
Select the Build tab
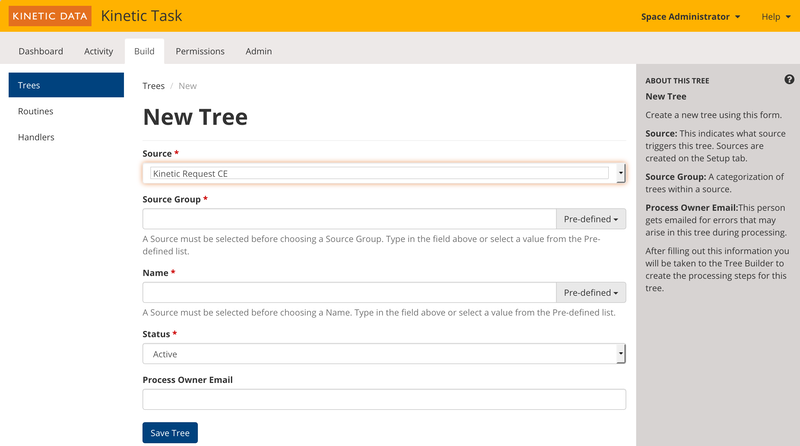coord(144,51)
